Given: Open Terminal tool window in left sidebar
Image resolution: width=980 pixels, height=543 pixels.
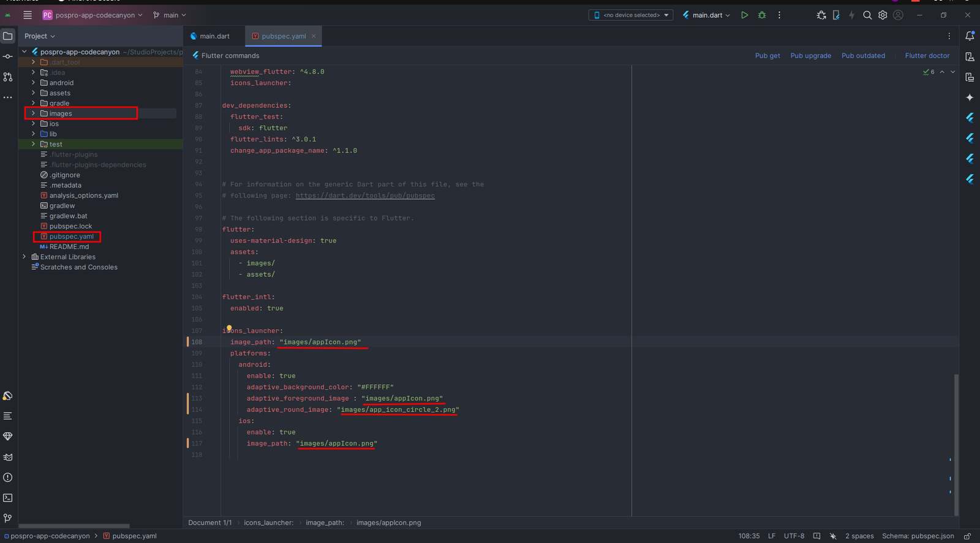Looking at the screenshot, I should pos(8,498).
